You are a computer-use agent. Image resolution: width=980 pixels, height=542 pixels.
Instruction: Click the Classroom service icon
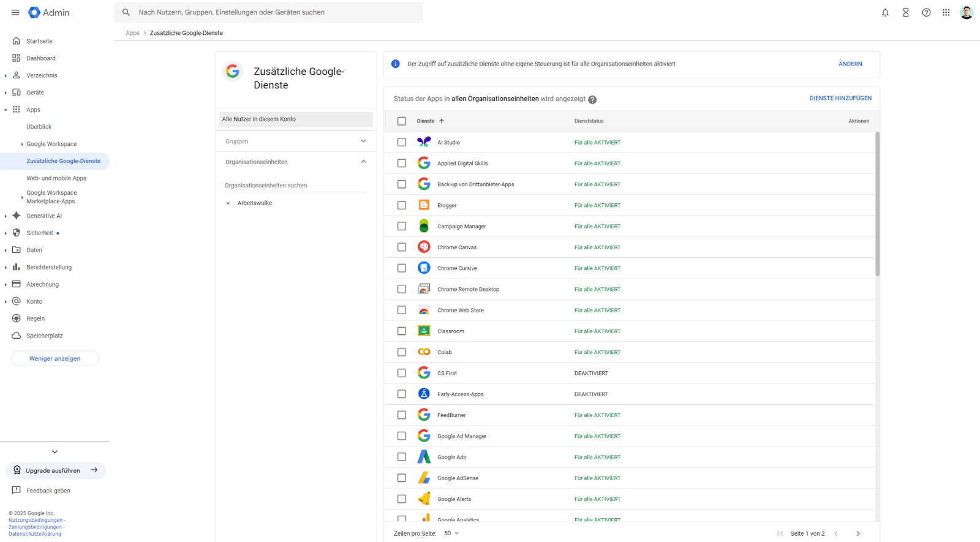coord(424,331)
